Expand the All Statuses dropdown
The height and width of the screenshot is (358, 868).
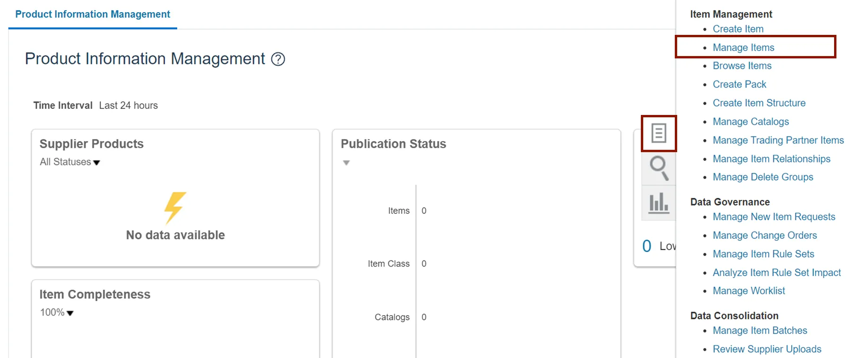pos(70,162)
